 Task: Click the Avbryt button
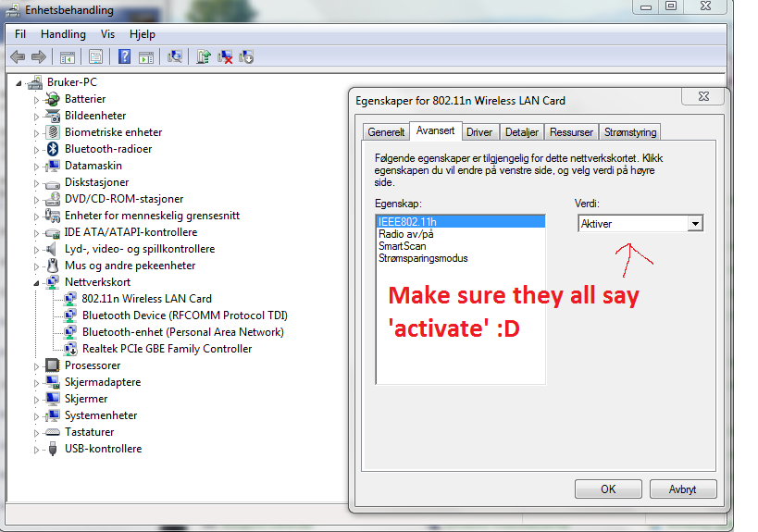pos(683,489)
